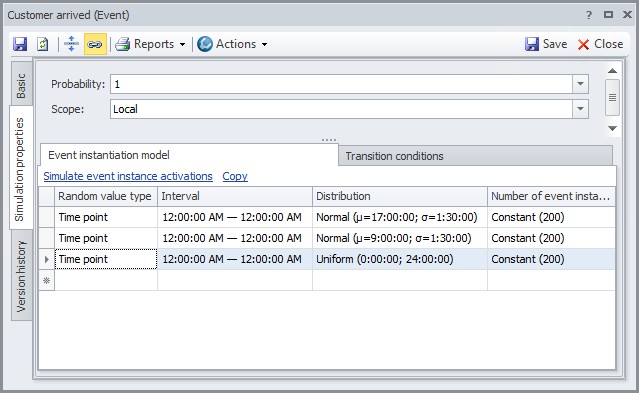Switch to Transition conditions tab

tap(394, 156)
